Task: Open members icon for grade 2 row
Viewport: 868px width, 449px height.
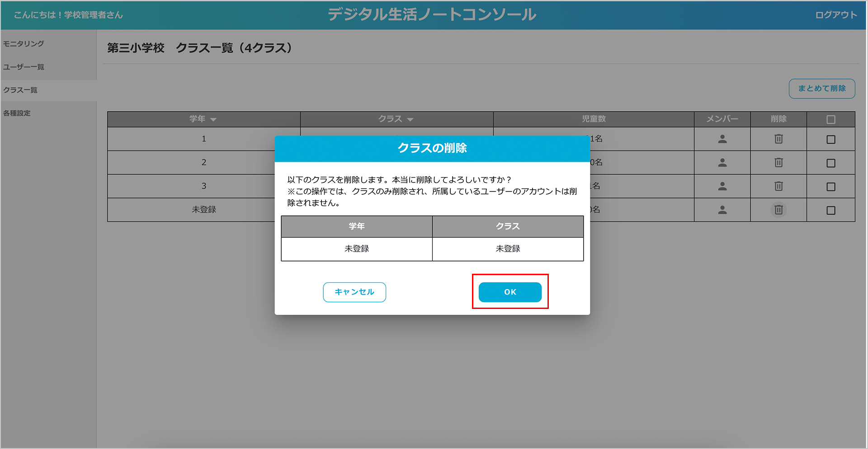Action: pos(722,163)
